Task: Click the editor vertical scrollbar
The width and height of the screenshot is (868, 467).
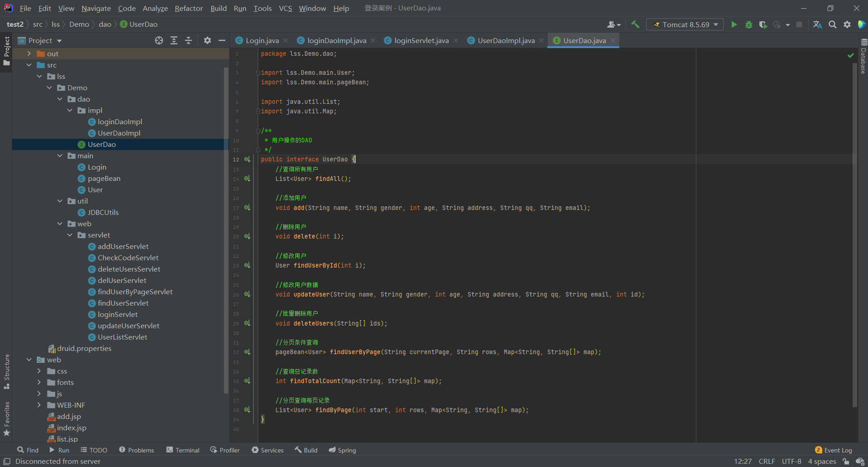Action: coord(855,236)
